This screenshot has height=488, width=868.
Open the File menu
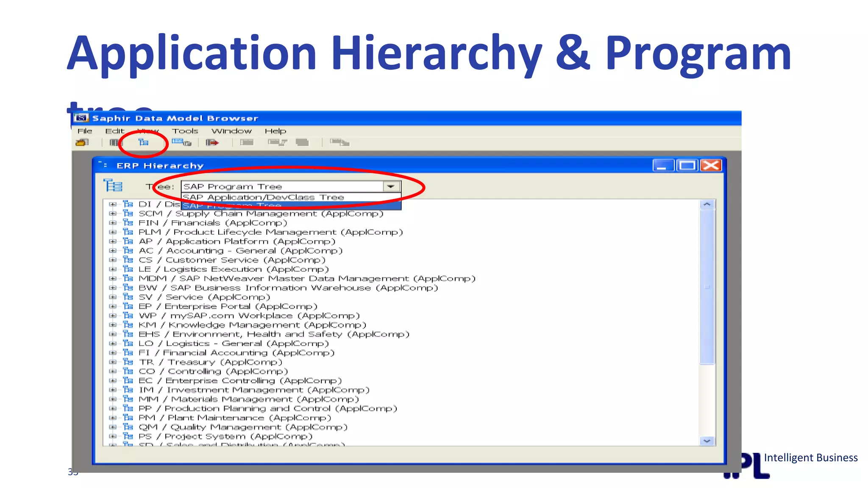(x=85, y=131)
